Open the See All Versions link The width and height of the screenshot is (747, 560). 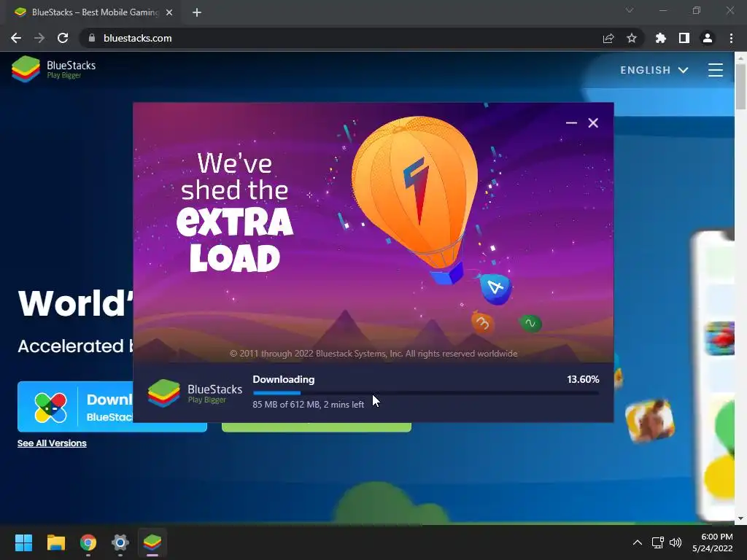coord(52,443)
